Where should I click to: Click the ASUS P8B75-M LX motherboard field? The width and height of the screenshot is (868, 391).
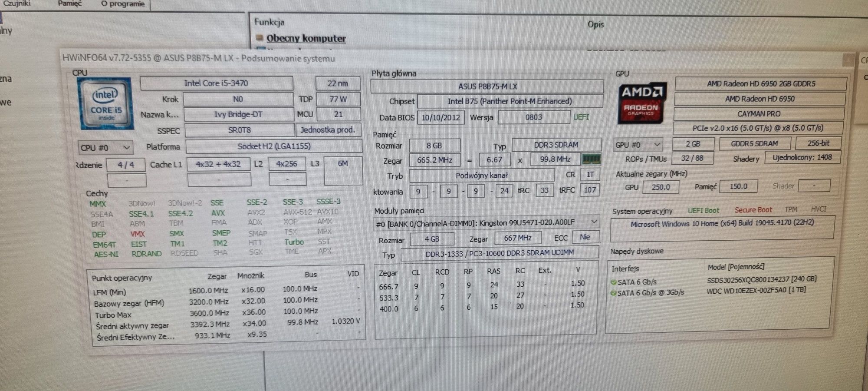point(487,86)
